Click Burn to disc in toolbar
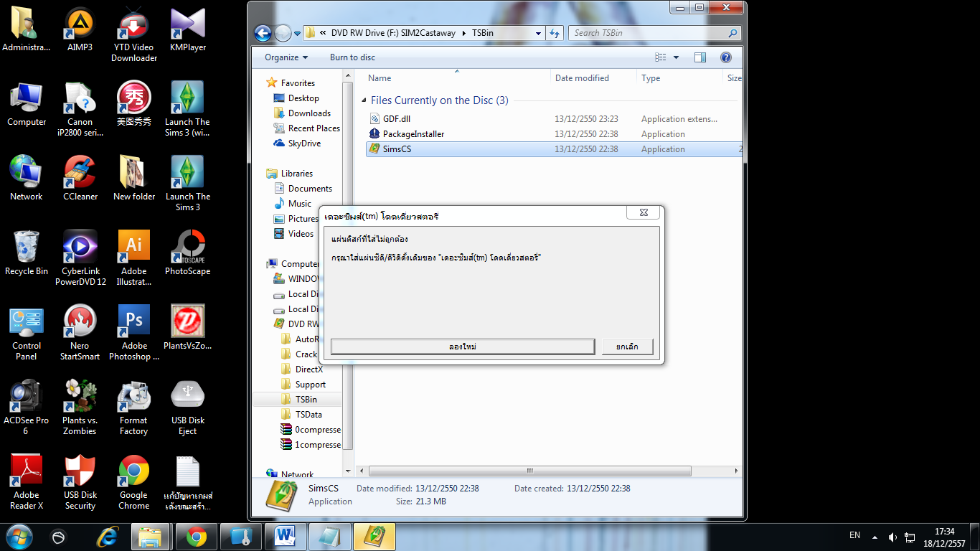 pyautogui.click(x=352, y=57)
